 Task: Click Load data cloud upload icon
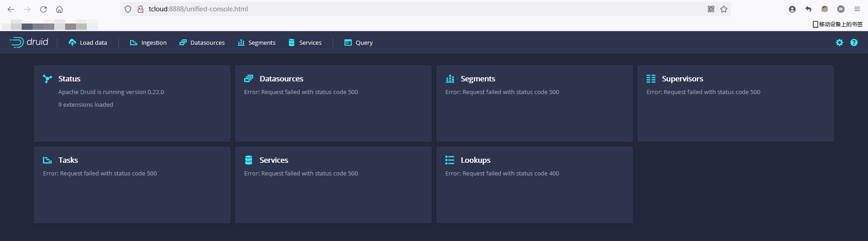(x=72, y=43)
